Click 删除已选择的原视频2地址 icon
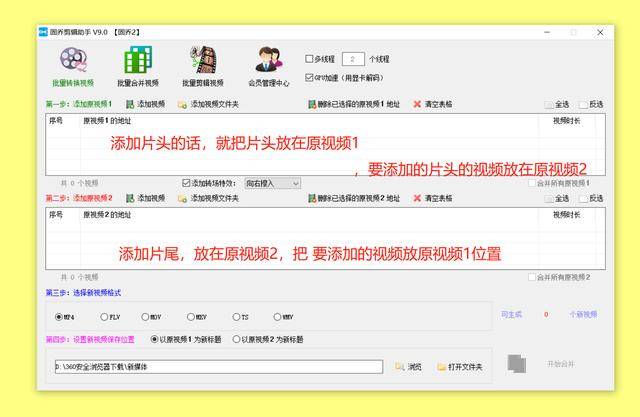640x417 pixels. (x=312, y=199)
